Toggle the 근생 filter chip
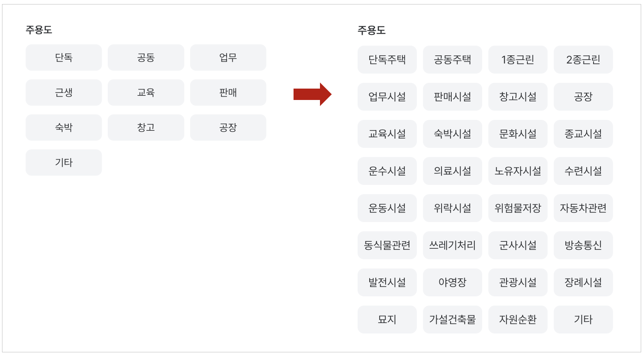Image resolution: width=644 pixels, height=356 pixels. click(63, 93)
